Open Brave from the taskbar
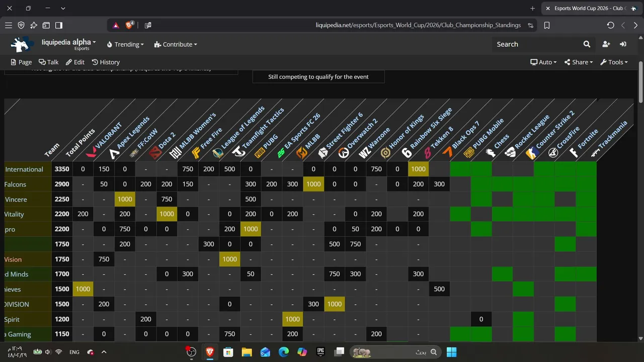 pos(210,352)
